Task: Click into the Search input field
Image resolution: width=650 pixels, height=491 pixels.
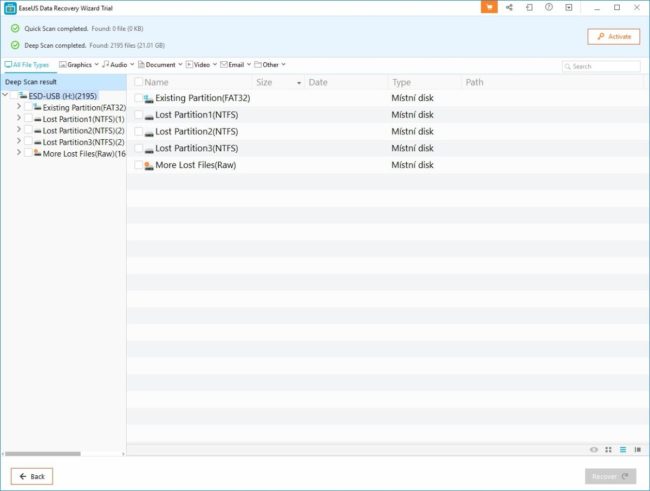Action: click(x=601, y=66)
